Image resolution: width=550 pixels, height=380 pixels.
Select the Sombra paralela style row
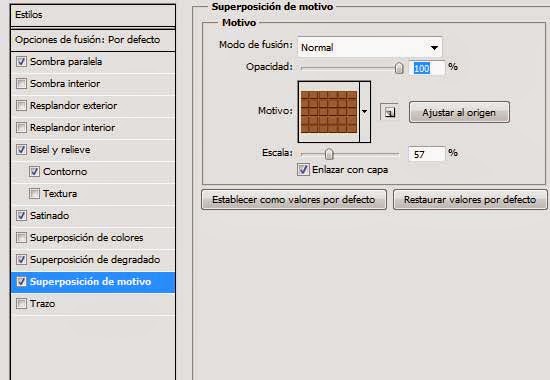pyautogui.click(x=93, y=62)
